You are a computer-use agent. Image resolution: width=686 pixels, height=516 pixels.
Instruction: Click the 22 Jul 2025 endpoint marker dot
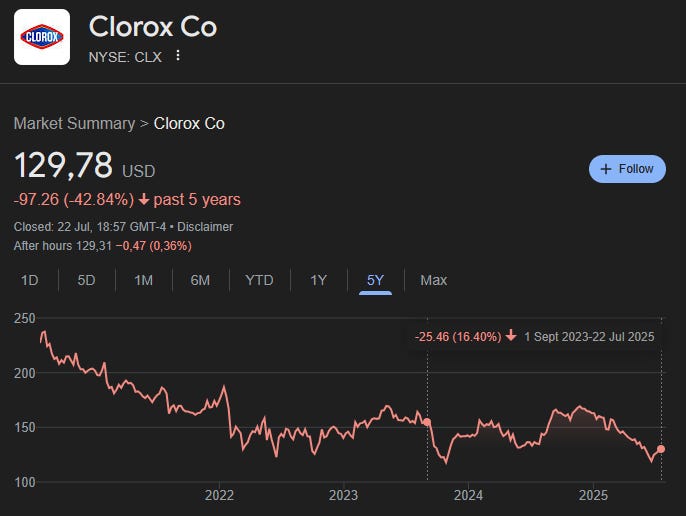(661, 449)
